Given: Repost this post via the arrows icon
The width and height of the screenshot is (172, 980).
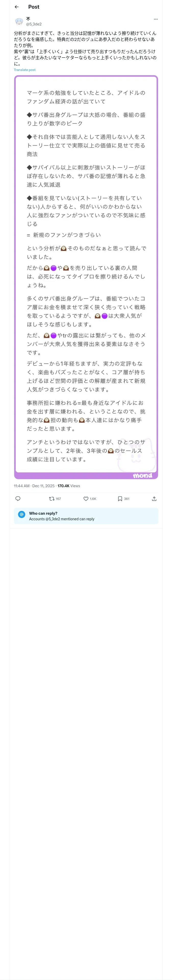Looking at the screenshot, I should [51, 498].
